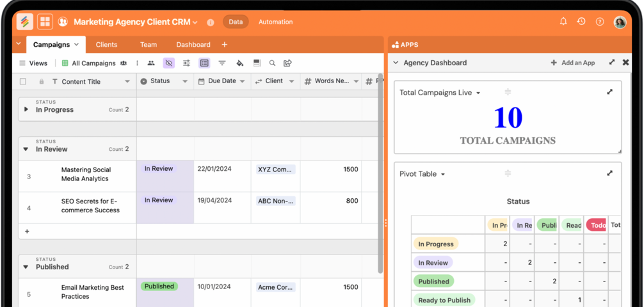644x307 pixels.
Task: Click the filter records icon
Action: click(222, 63)
